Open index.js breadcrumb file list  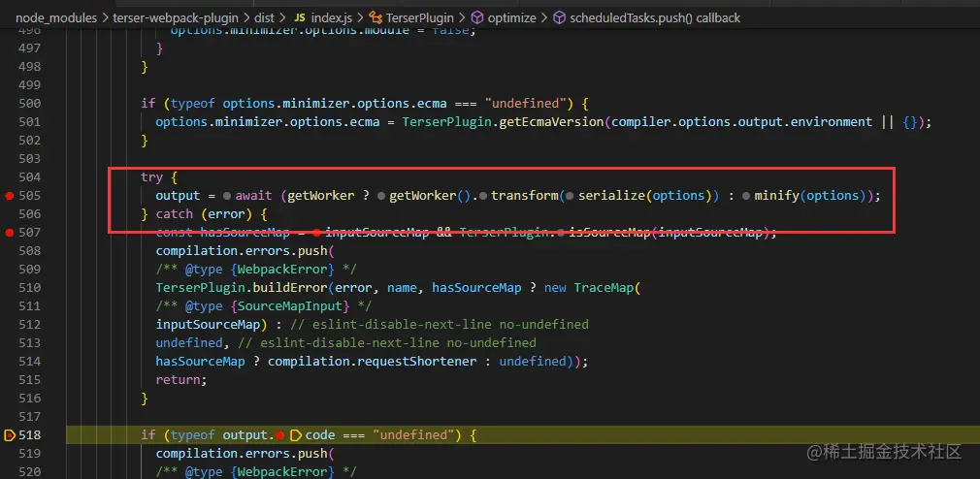tap(332, 18)
